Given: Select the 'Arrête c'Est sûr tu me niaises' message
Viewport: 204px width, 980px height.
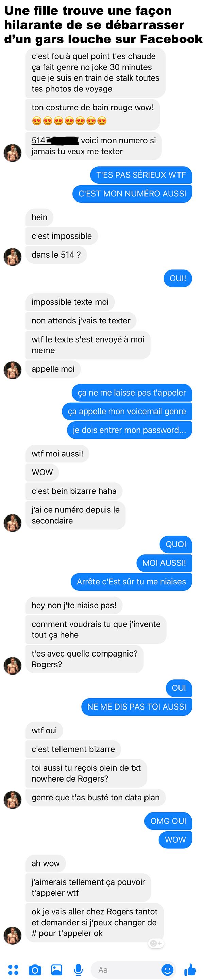Looking at the screenshot, I should tap(131, 582).
